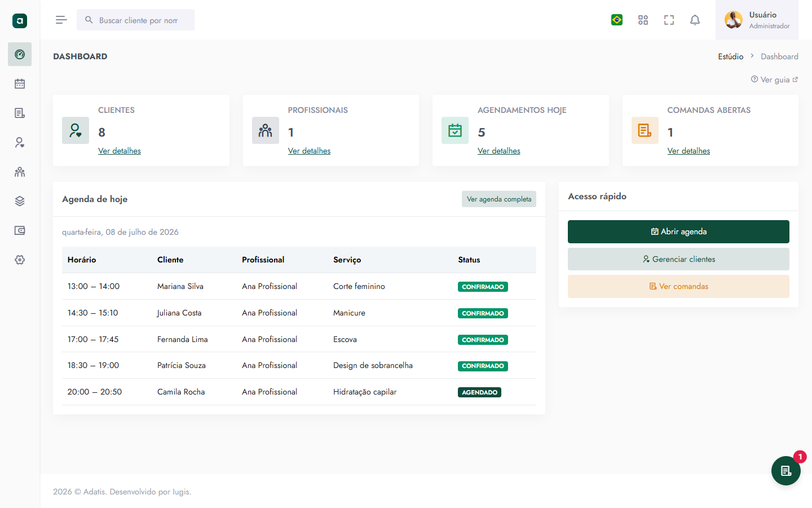The height and width of the screenshot is (508, 812).
Task: Click the Ver comandas button
Action: [x=678, y=286]
